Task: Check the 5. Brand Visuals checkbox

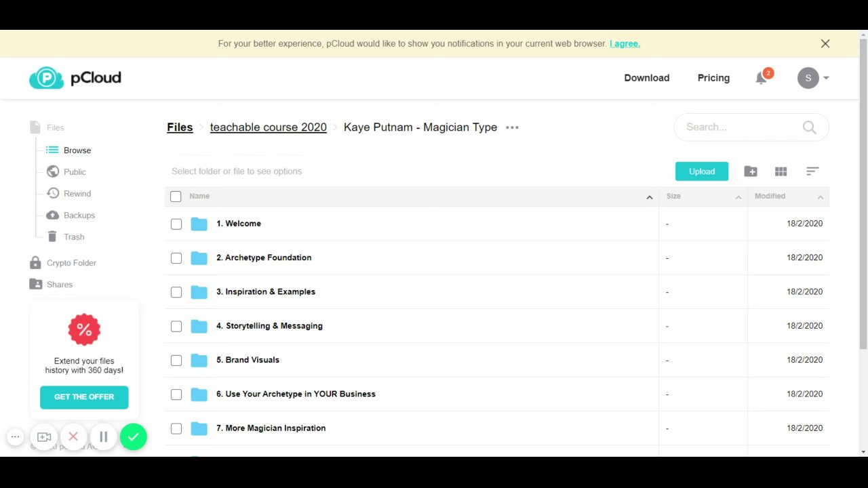Action: (x=176, y=361)
